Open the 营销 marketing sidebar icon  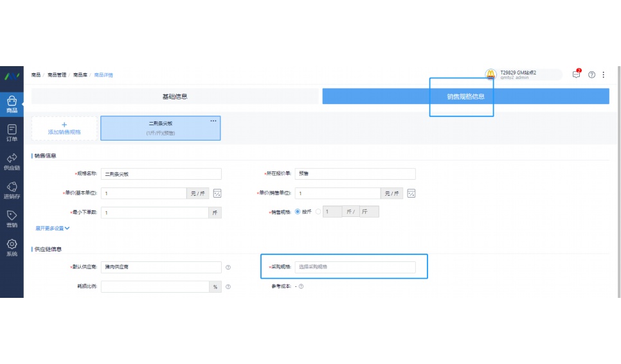tap(12, 218)
